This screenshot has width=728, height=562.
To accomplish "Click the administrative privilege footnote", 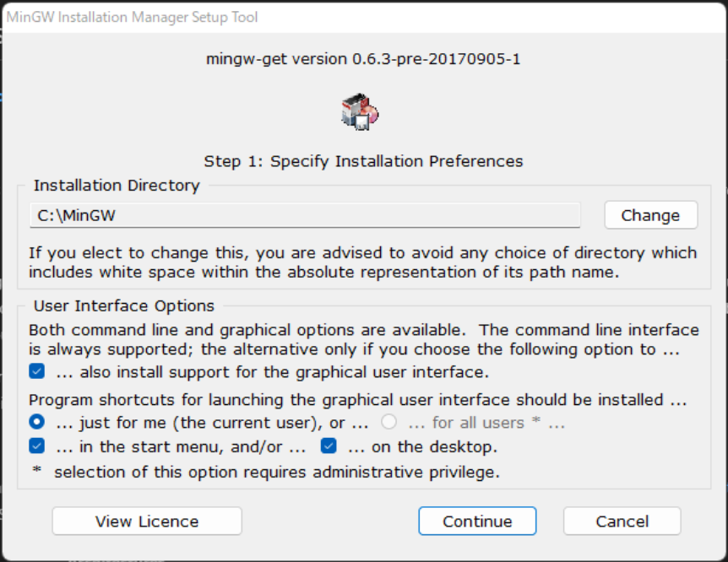I will point(276,473).
